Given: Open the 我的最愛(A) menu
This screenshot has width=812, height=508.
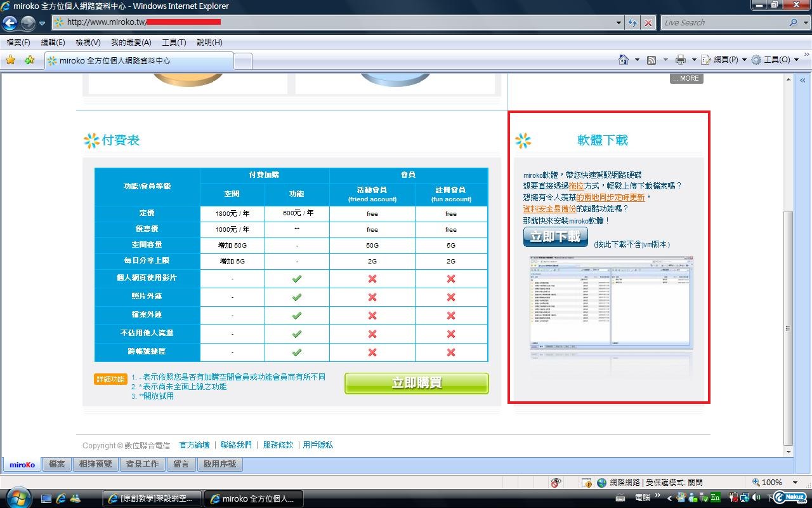Looking at the screenshot, I should pyautogui.click(x=131, y=43).
